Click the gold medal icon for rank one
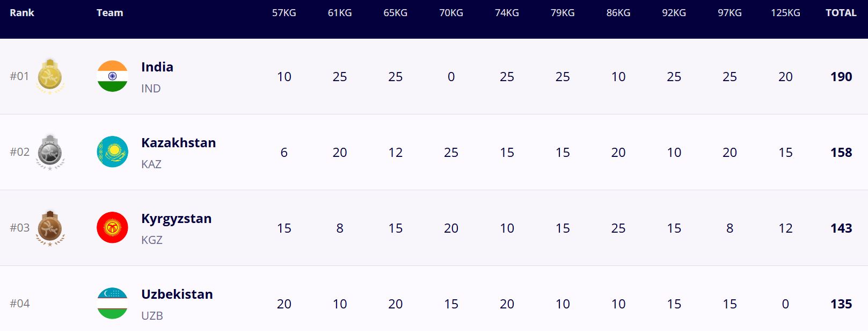Viewport: 868px width, 331px height. click(50, 76)
